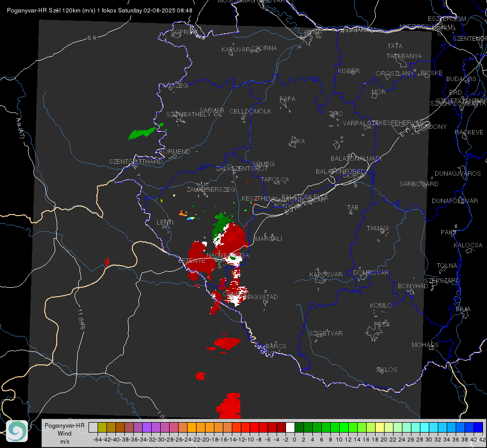Screen dimensions: 487x448
Task: Click the CSORNA town label
Action: (x=264, y=48)
